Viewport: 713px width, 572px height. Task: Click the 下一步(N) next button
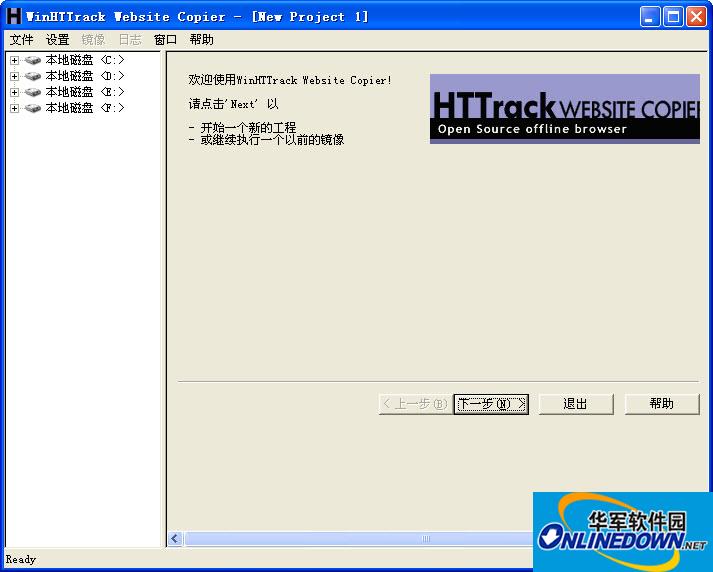(x=491, y=404)
